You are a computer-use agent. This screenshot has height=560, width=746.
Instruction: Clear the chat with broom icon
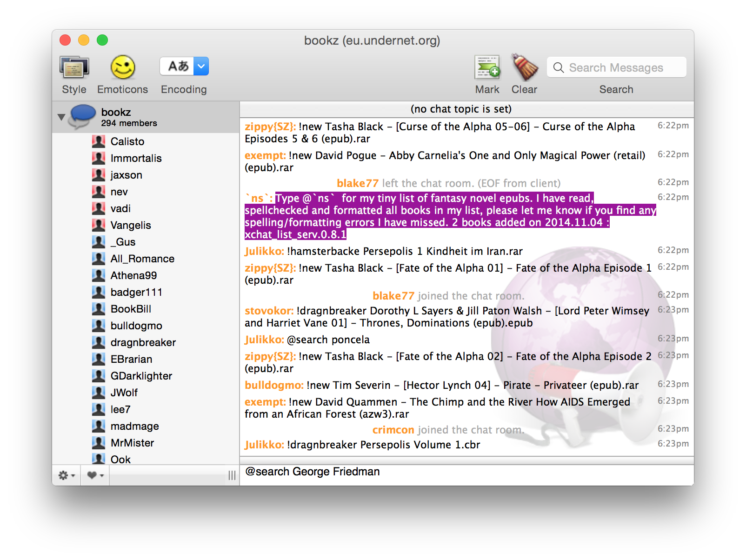point(524,68)
